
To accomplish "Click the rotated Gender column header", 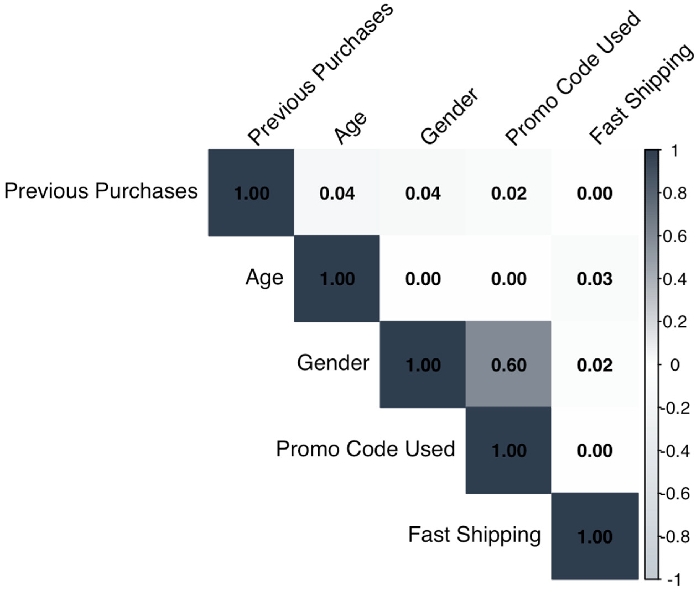I will [x=449, y=116].
